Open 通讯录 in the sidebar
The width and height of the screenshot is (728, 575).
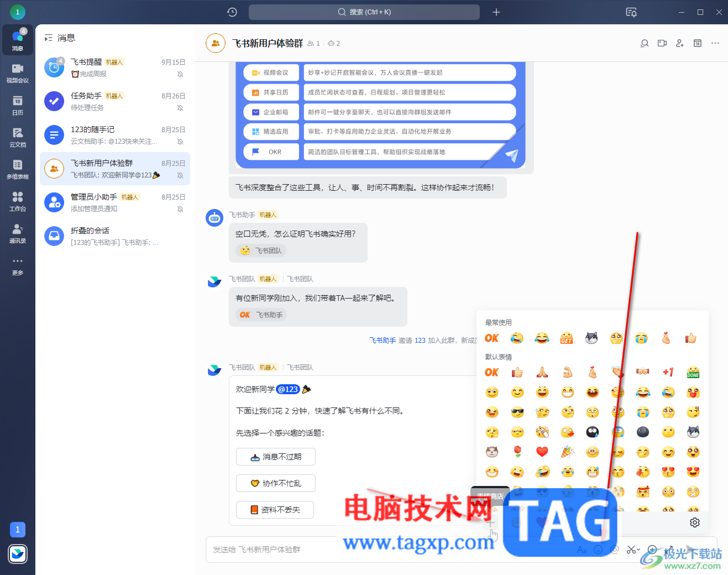tap(18, 233)
